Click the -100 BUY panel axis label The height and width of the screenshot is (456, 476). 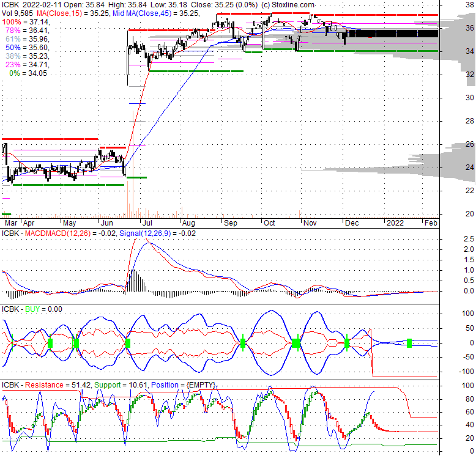coord(468,372)
